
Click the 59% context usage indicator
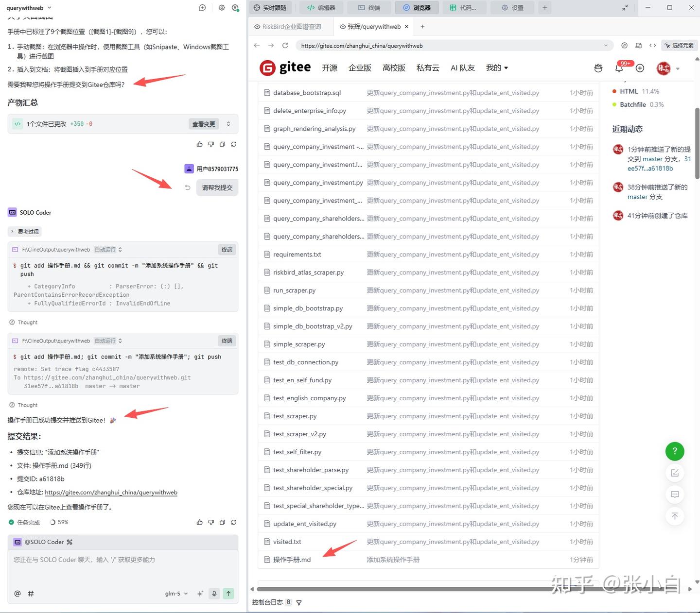(59, 522)
